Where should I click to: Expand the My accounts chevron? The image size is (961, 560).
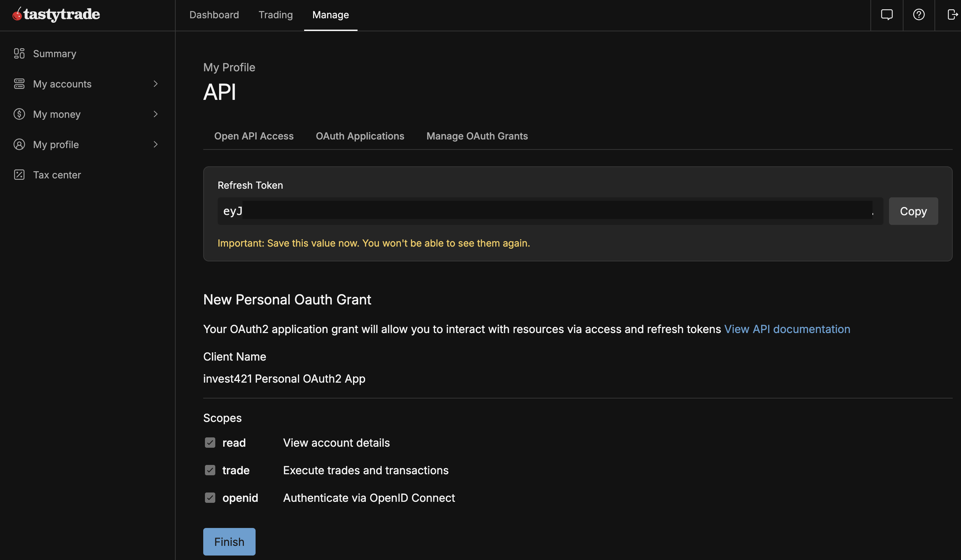pos(156,84)
